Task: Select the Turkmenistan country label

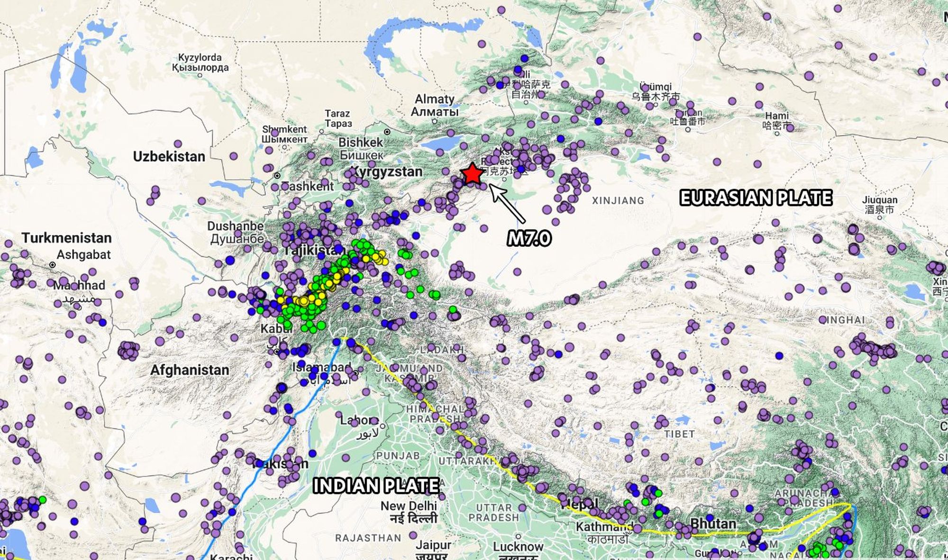Action: tap(66, 238)
